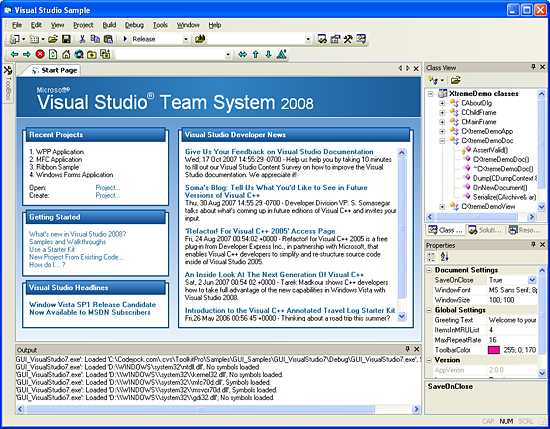Click the Class View toolbar icon at far right
This screenshot has height=429, width=550.
[361, 39]
